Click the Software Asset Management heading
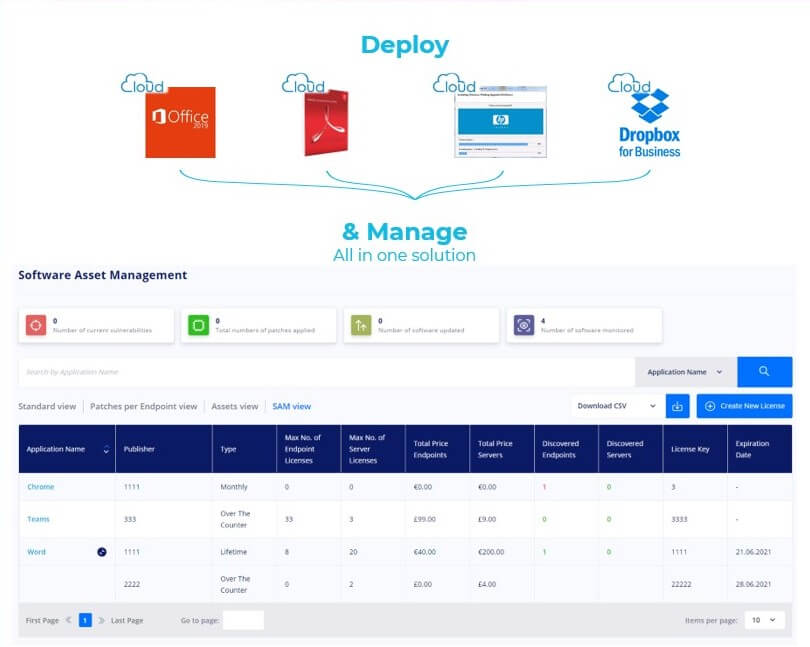Screen dimensions: 810x647 pos(103,275)
